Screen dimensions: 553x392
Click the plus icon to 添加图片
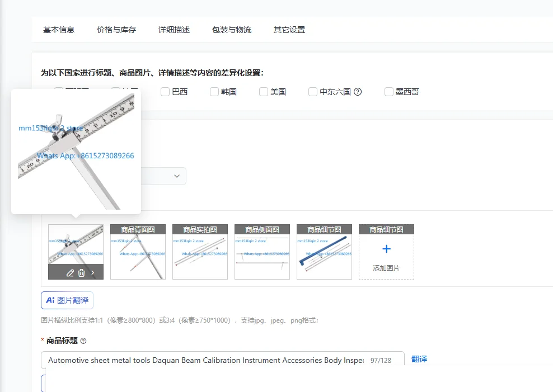(387, 249)
